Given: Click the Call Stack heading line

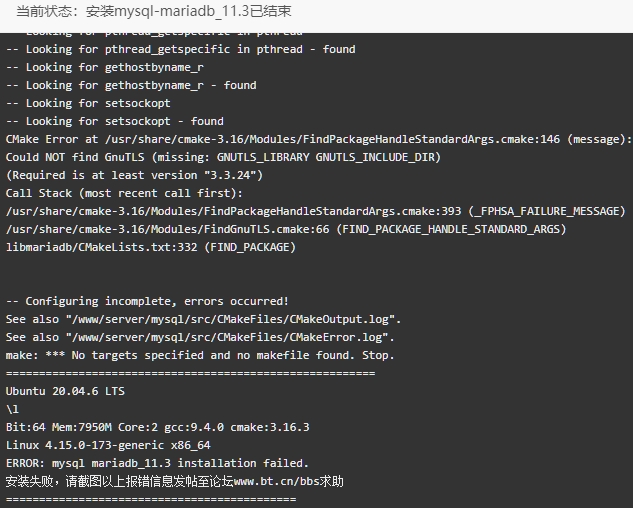Looking at the screenshot, I should click(x=124, y=193).
